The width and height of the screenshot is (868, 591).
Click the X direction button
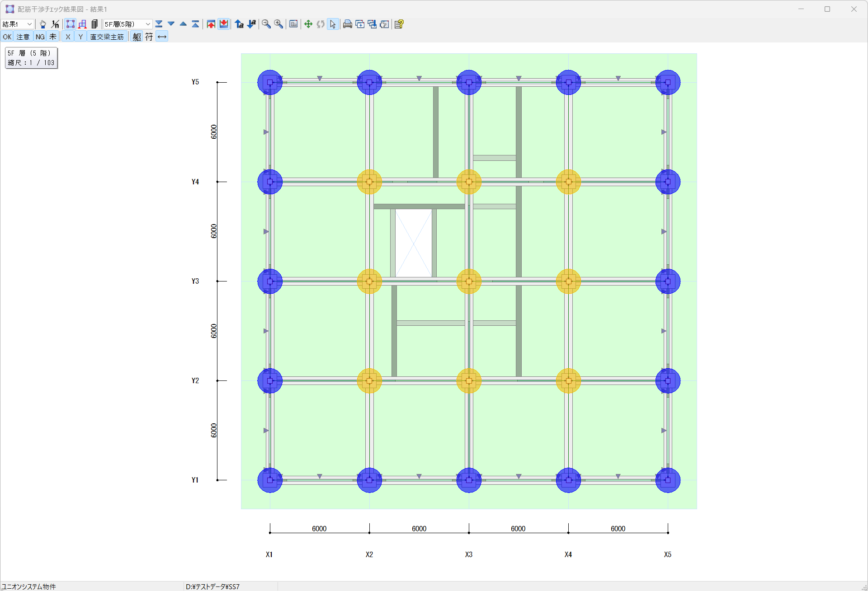[x=68, y=37]
